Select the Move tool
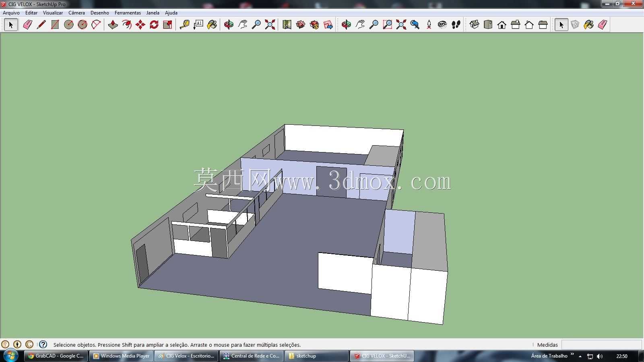Viewport: 644px width, 362px height. point(140,25)
